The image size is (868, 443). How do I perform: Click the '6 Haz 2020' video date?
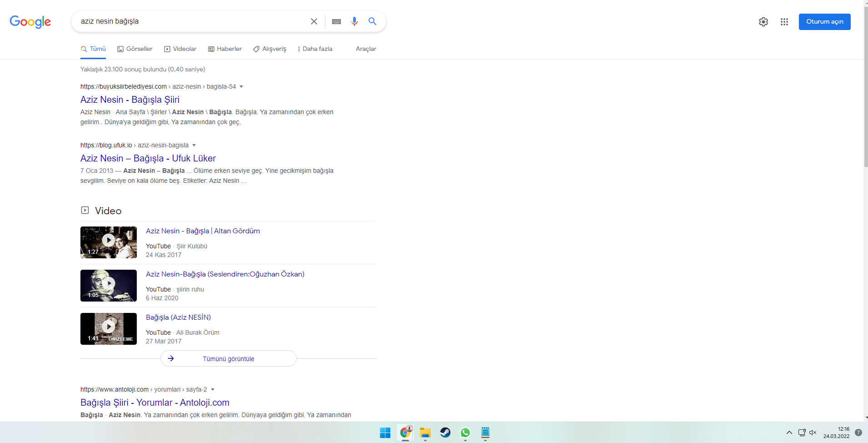[162, 298]
